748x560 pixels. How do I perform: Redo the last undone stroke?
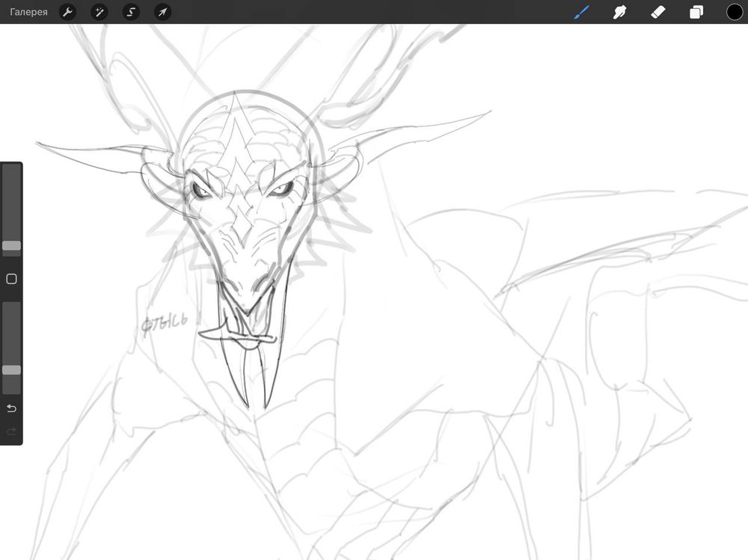pos(11,431)
